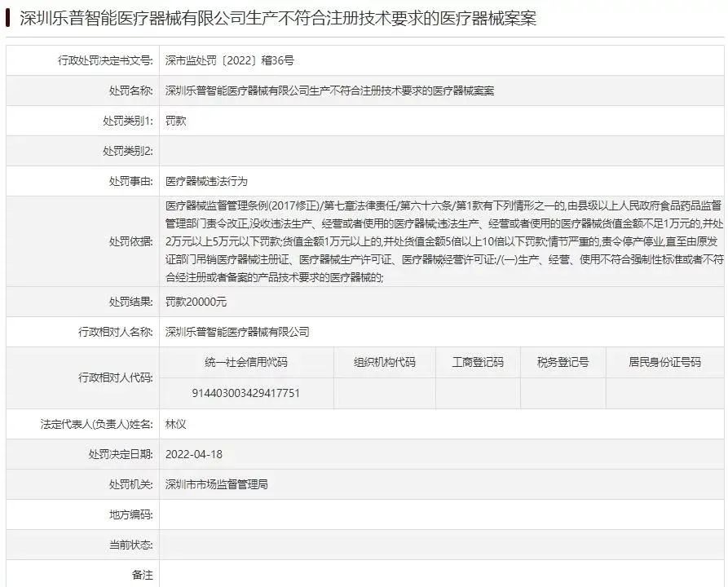728x587 pixels.
Task: Click the 处罚结果 label
Action: tap(131, 302)
